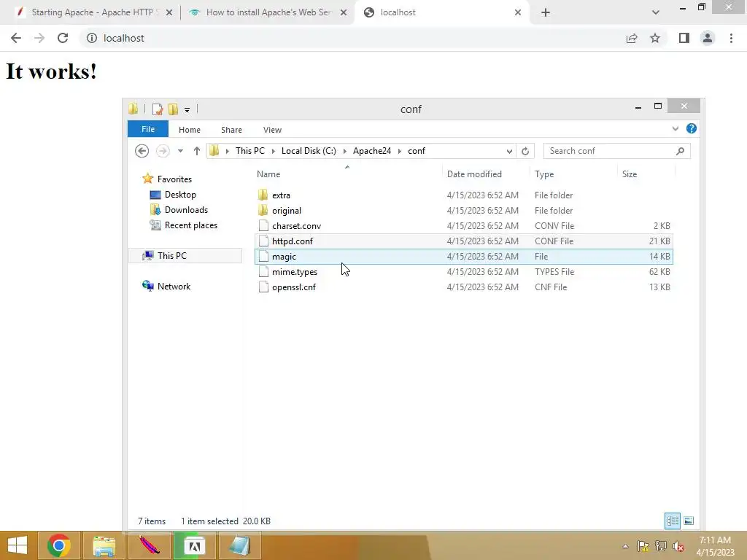Click Properties quick access icon
The width and height of the screenshot is (747, 560).
click(x=158, y=109)
